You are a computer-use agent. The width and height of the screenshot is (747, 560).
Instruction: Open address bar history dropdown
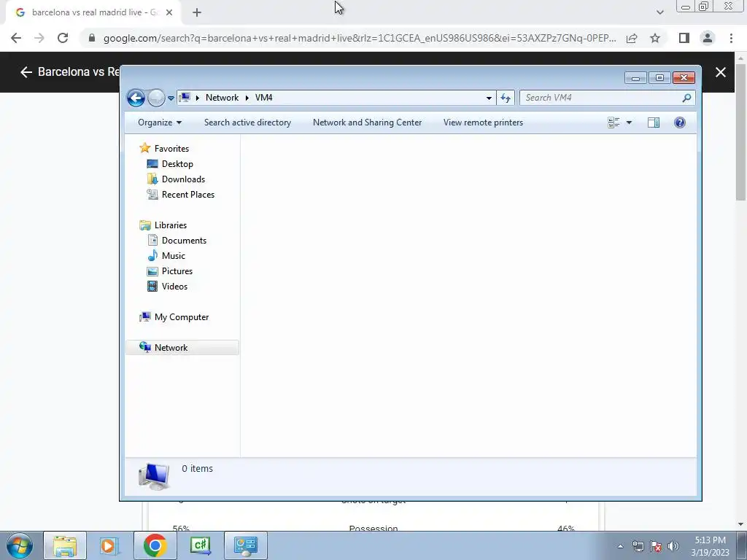489,98
